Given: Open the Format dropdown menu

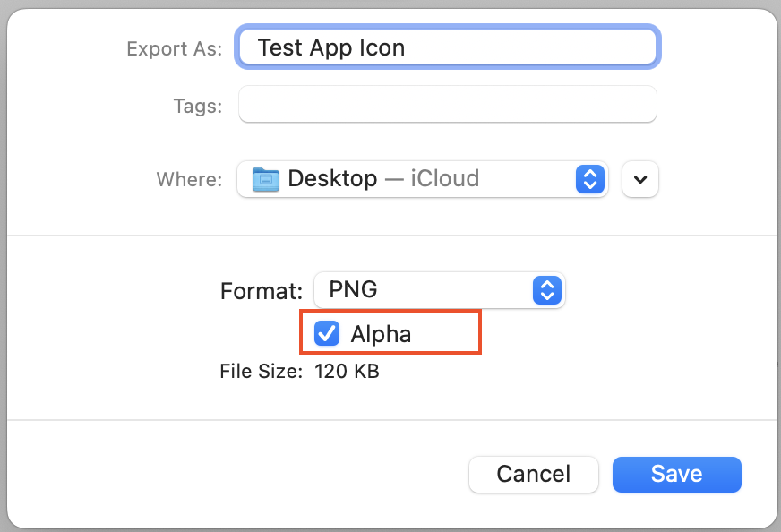Looking at the screenshot, I should 438,290.
